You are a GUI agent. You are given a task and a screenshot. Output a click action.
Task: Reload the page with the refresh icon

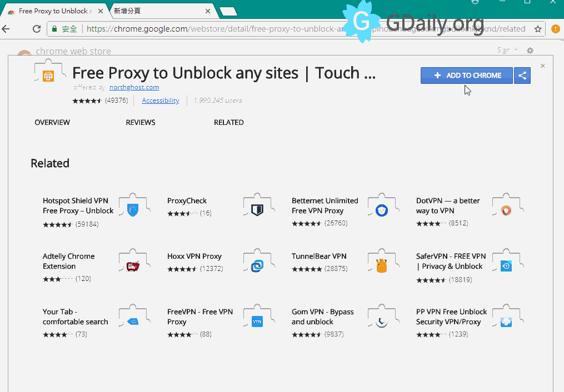[36, 29]
